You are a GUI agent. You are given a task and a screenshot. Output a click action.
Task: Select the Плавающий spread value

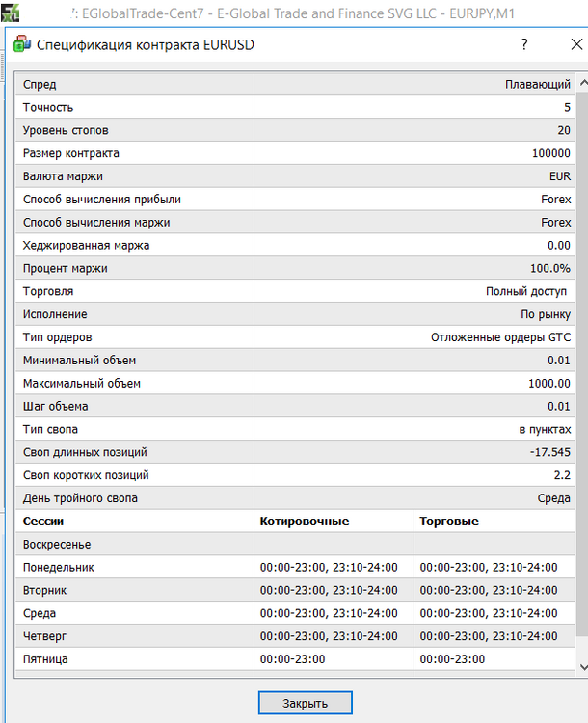point(538,85)
